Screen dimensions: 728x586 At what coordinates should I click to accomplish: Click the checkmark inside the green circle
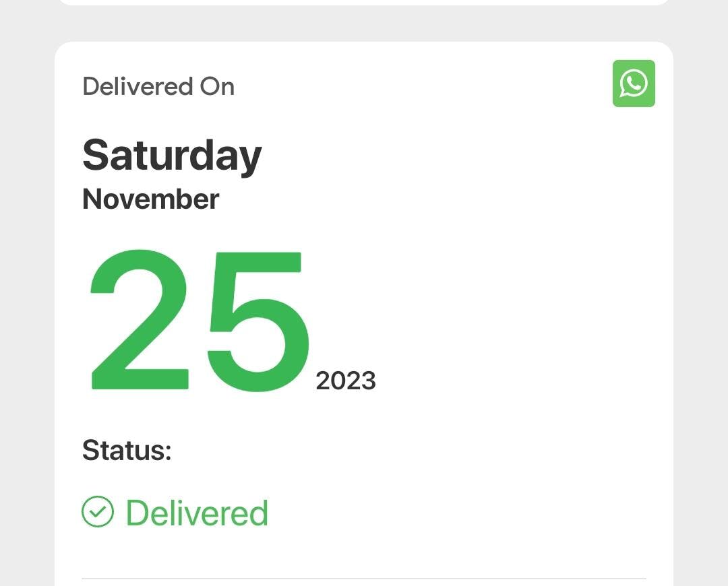(98, 512)
